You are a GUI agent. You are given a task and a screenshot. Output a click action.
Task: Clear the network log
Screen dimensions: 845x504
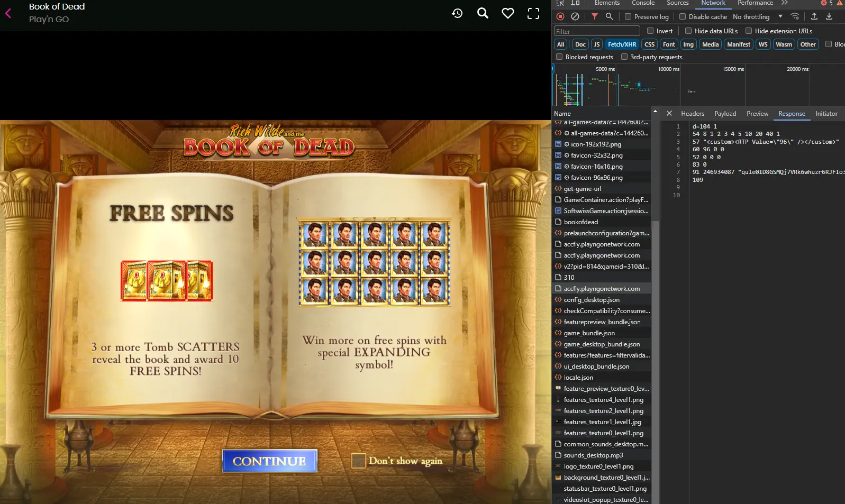(575, 16)
